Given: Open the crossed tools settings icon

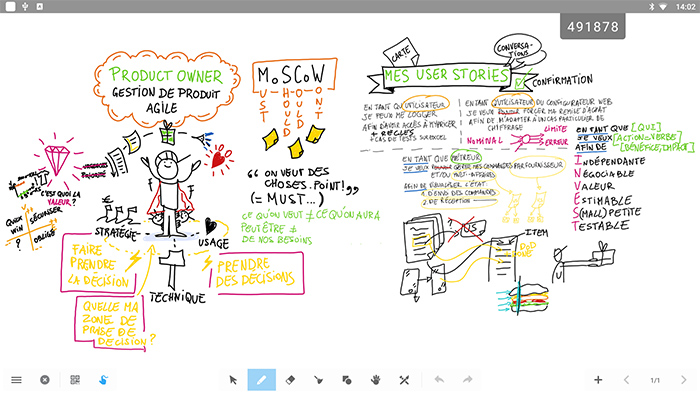Looking at the screenshot, I should pos(404,380).
